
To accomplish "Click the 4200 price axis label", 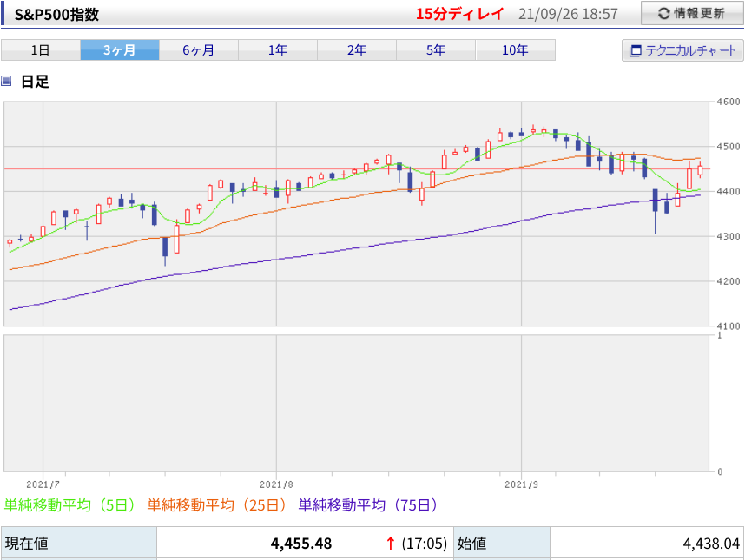I will coord(729,281).
